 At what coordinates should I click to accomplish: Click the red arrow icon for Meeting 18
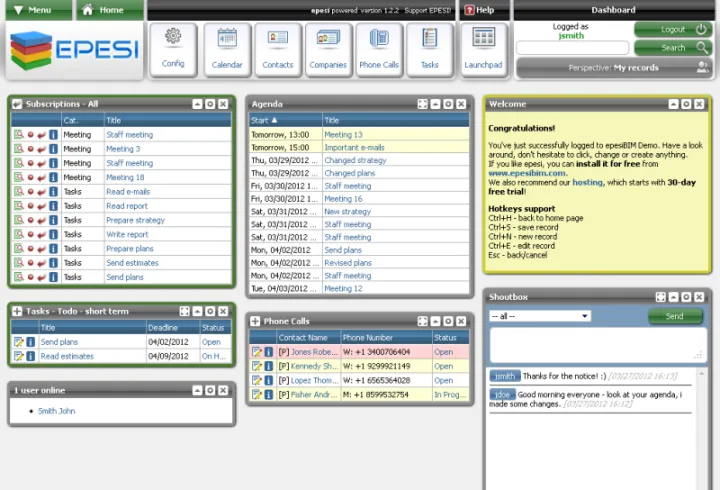pyautogui.click(x=41, y=177)
